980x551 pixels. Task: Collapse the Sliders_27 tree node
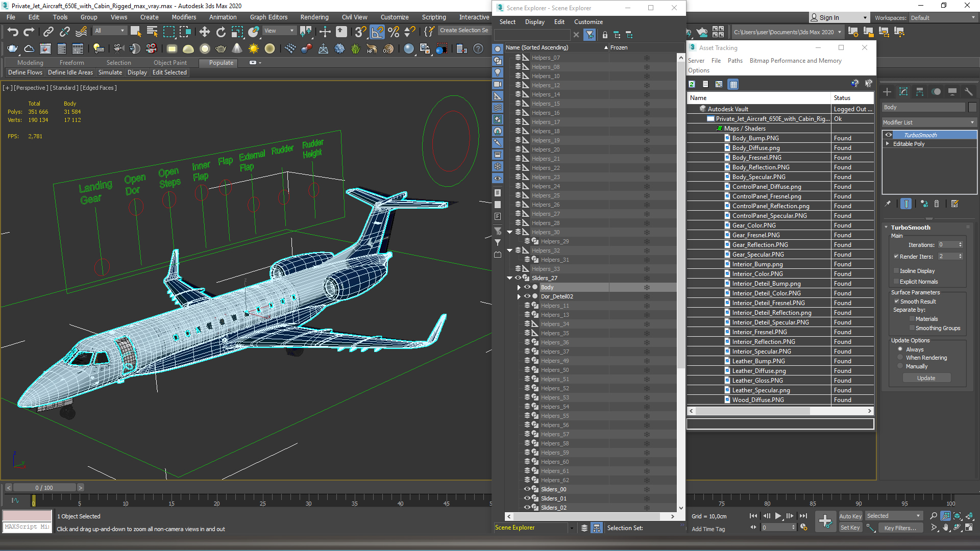(509, 278)
